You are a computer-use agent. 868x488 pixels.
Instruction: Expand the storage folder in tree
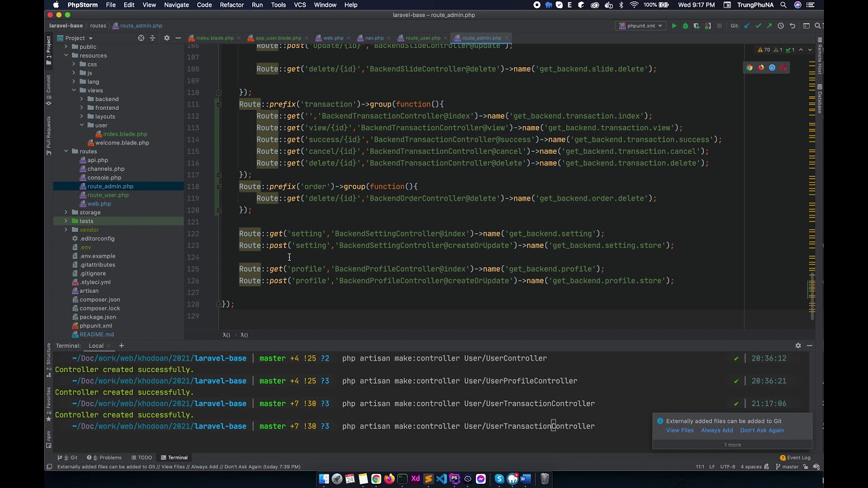click(66, 212)
